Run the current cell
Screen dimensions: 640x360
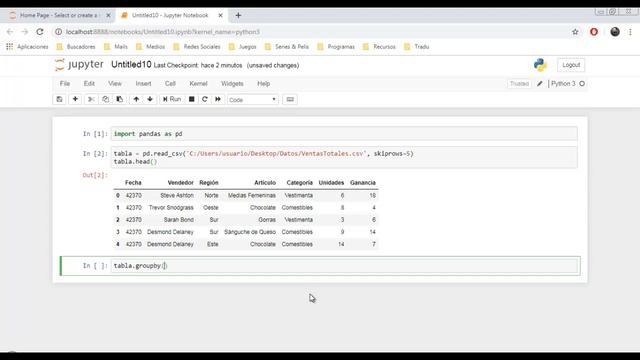pos(172,99)
